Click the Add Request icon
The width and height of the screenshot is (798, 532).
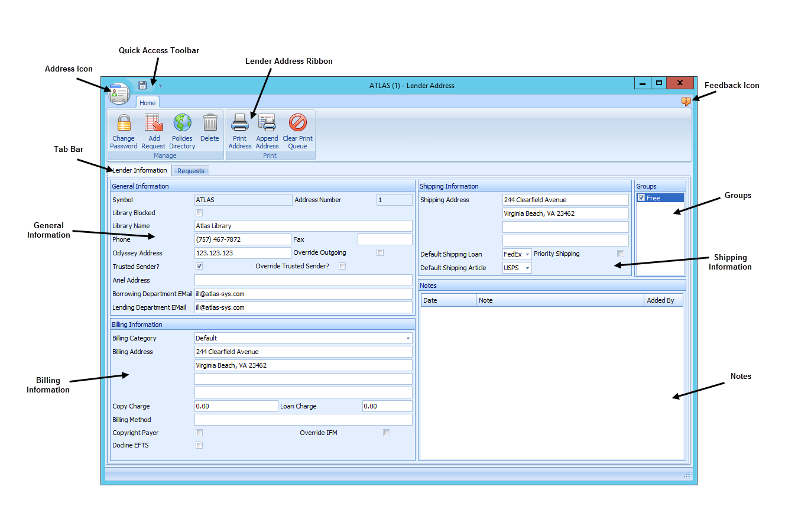pos(153,131)
